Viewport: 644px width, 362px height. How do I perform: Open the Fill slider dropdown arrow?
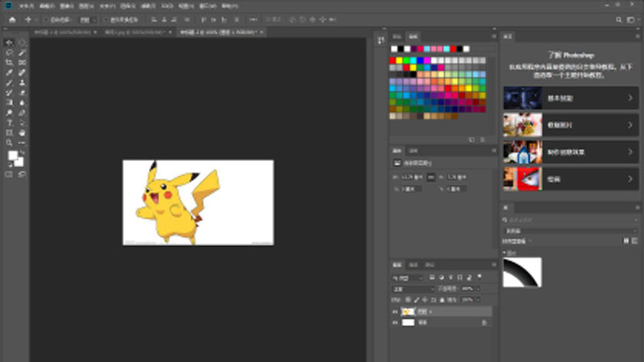tap(478, 300)
